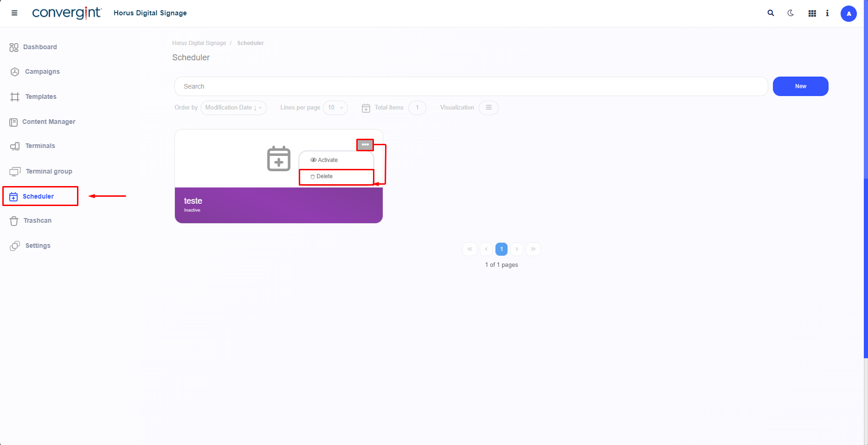
Task: Expand the Order by Modification Date dropdown
Action: [233, 108]
